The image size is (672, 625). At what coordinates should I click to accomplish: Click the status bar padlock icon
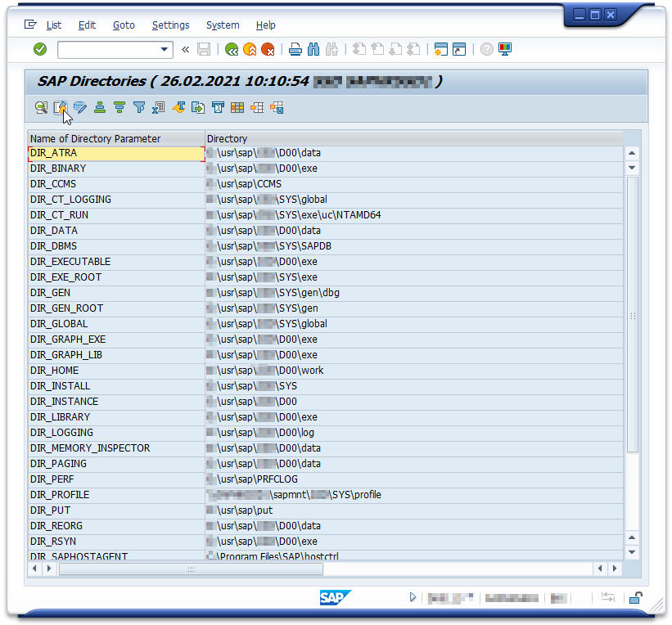point(635,597)
